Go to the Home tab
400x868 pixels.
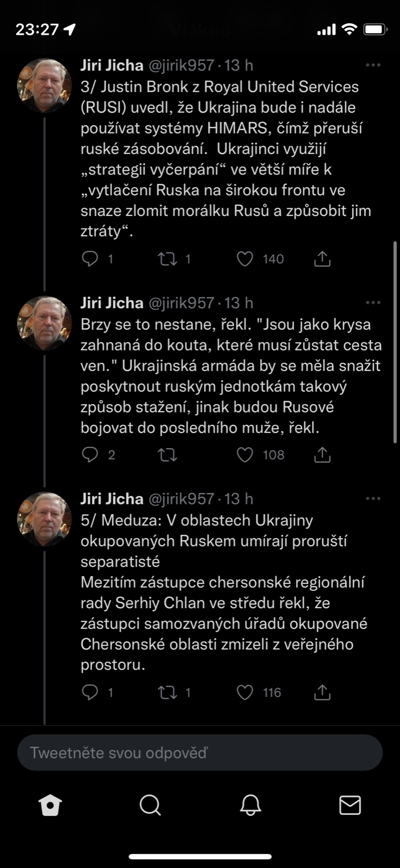[x=50, y=805]
